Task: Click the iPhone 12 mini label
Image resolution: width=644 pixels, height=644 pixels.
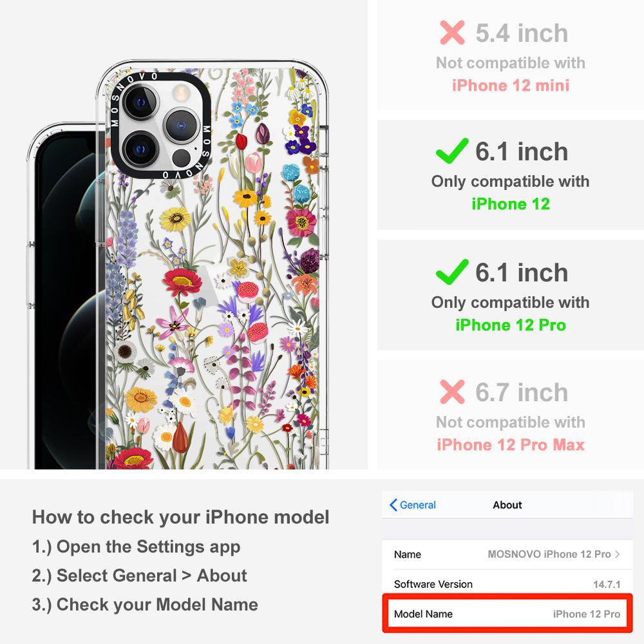Action: (x=511, y=86)
